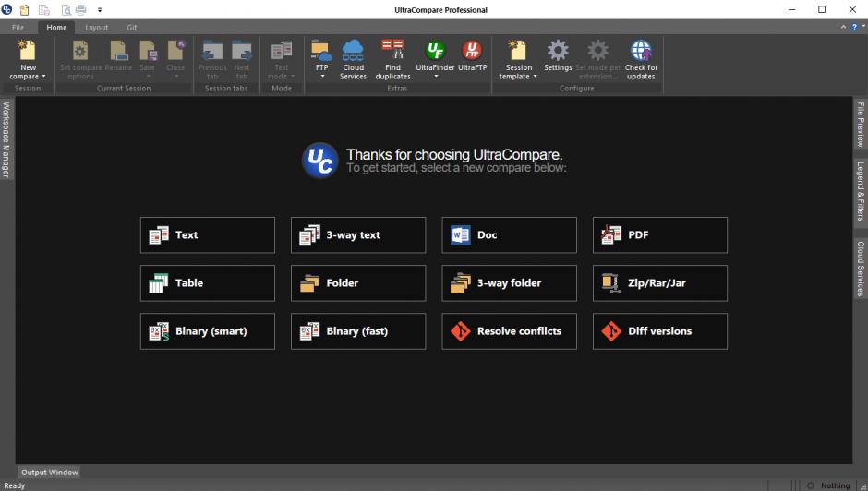Viewport: 868px width, 491px height.
Task: Expand the Close dropdown arrow
Action: 175,77
